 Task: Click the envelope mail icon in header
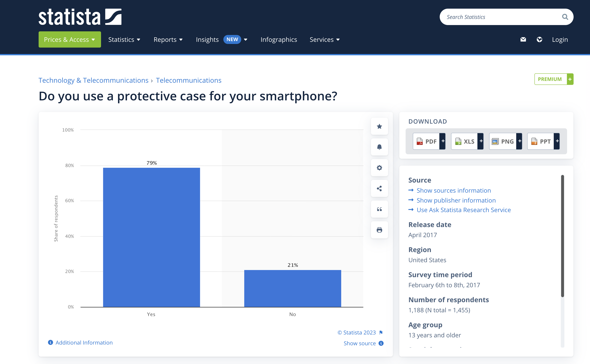pos(523,39)
